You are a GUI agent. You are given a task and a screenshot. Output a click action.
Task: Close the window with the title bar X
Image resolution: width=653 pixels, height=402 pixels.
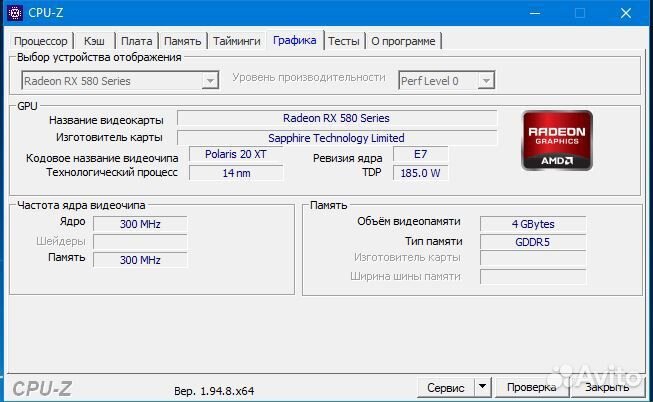(627, 13)
